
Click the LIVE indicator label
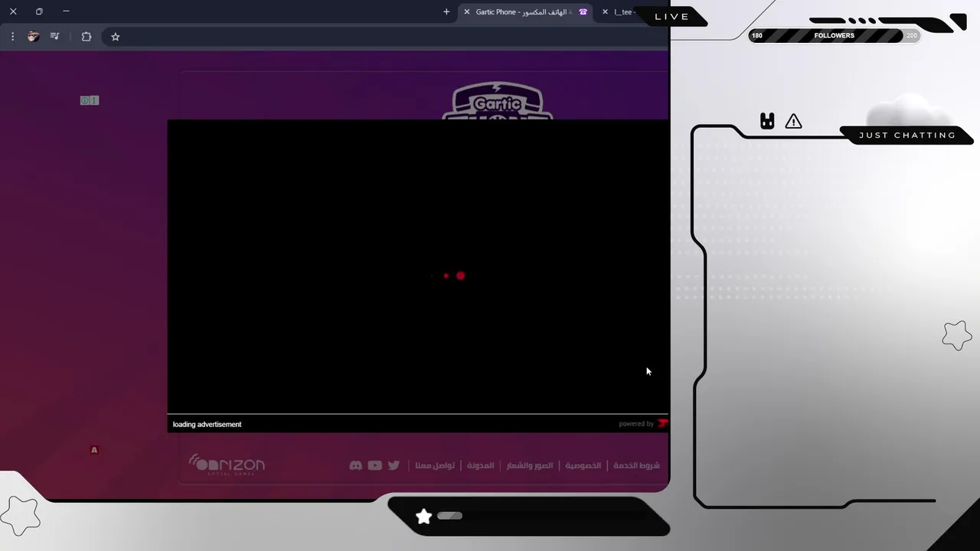point(672,17)
